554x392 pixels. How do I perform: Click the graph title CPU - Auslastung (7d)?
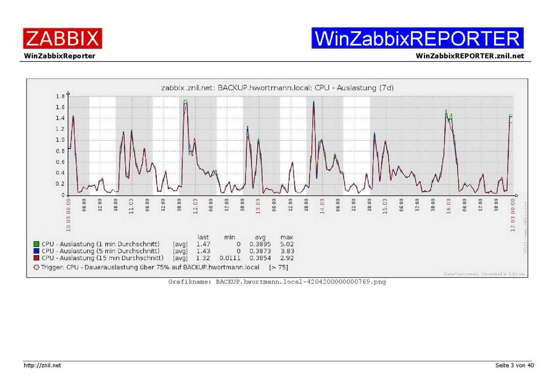click(x=277, y=88)
